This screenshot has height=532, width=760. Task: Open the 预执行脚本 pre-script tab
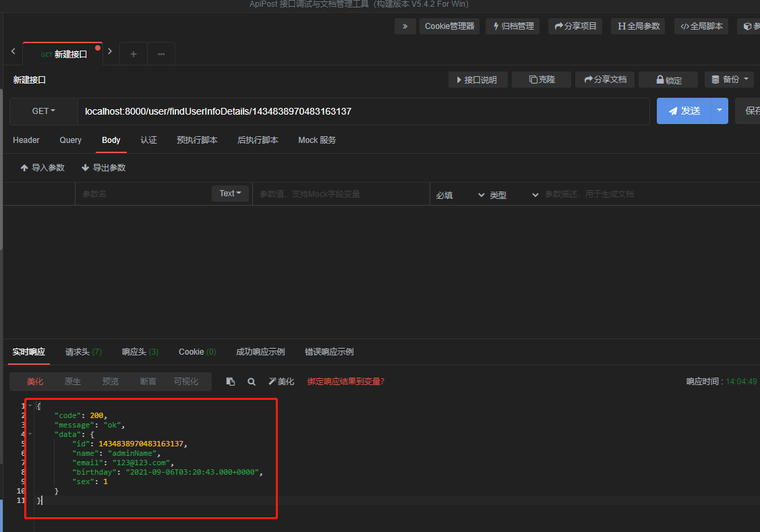tap(197, 140)
